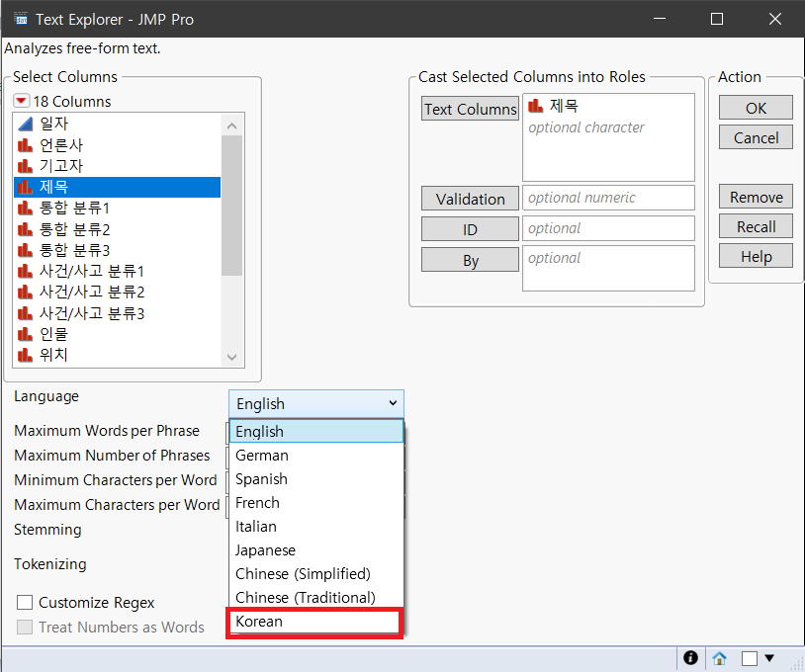Click the info icon in the status bar
The height and width of the screenshot is (672, 805).
[x=691, y=657]
